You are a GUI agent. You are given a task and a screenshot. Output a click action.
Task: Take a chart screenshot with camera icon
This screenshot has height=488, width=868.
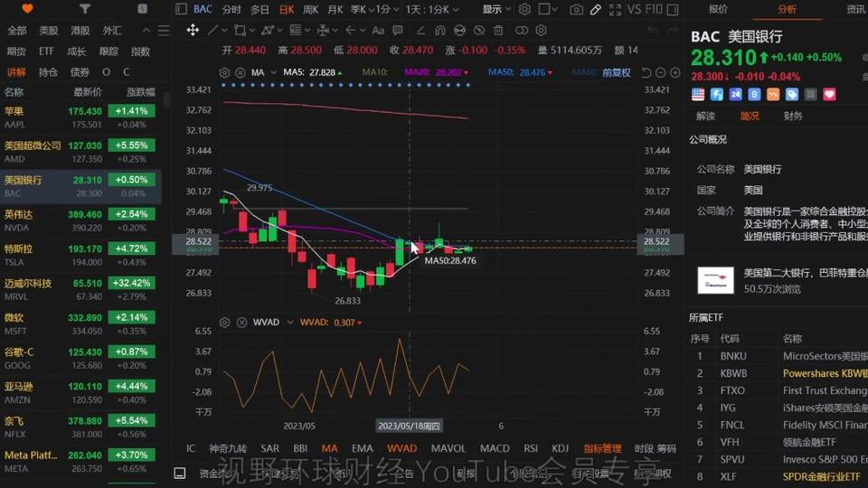tap(576, 9)
